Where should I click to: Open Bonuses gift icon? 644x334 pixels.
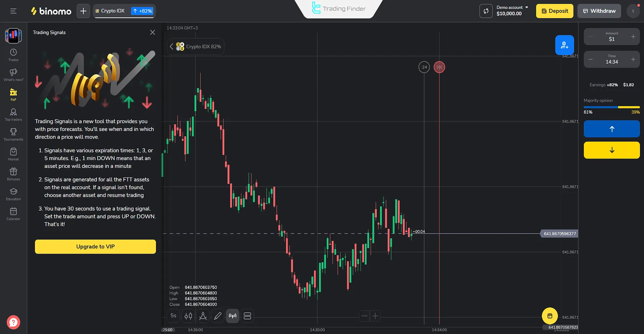click(13, 174)
